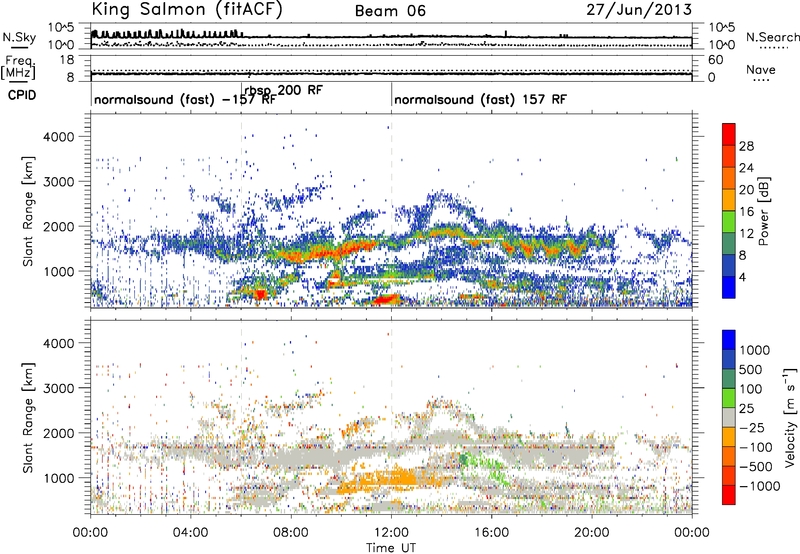Click the dark green Power segment between 8 and 12

click(729, 243)
